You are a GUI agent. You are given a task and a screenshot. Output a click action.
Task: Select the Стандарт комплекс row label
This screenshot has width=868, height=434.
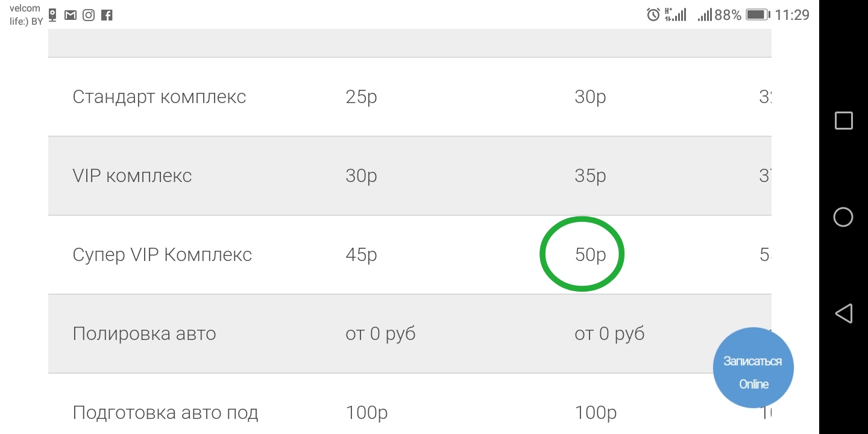point(159,97)
